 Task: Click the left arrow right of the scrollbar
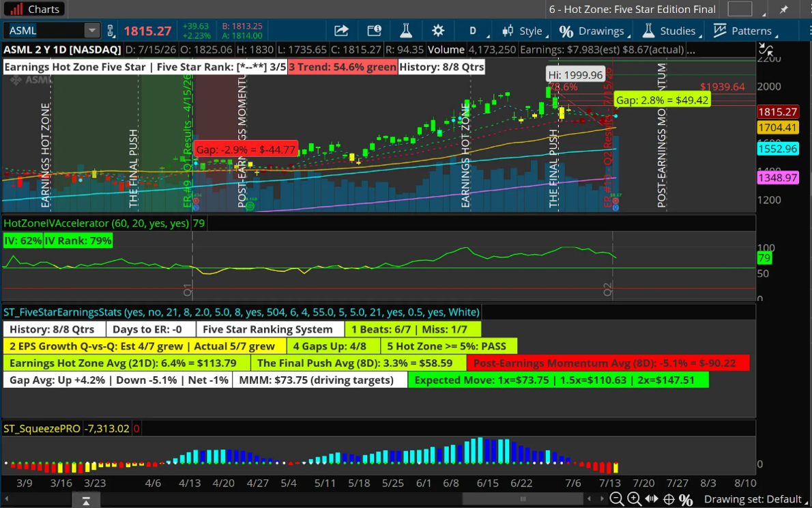click(590, 499)
